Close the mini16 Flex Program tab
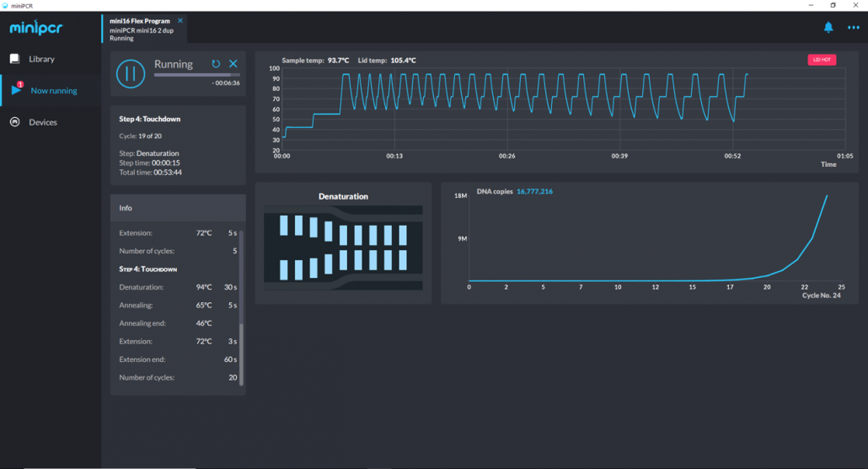Image resolution: width=868 pixels, height=469 pixels. (179, 20)
